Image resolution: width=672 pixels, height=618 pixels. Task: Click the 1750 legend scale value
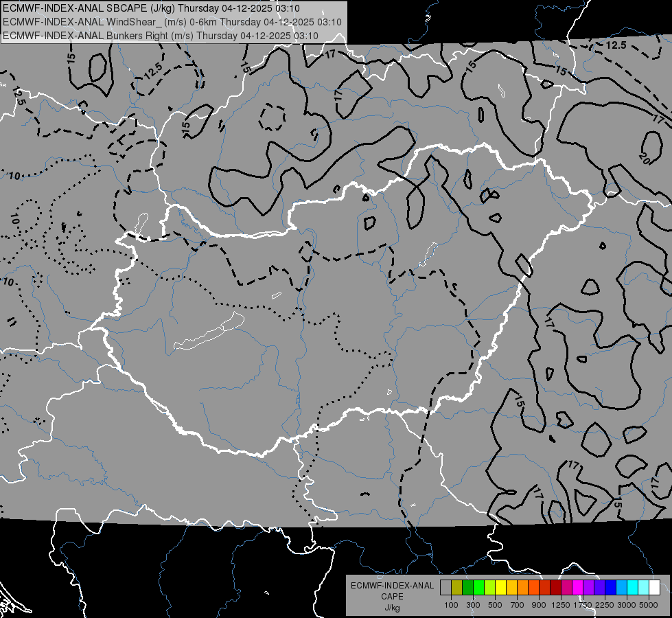[583, 605]
